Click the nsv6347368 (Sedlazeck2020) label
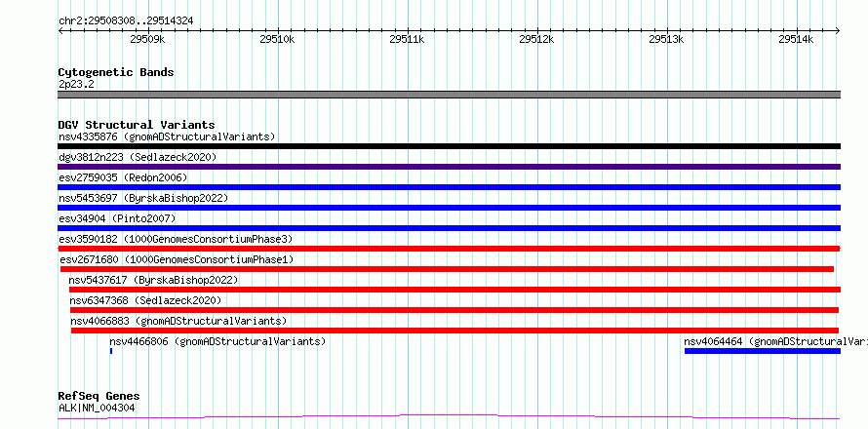Viewport: 868px width, 429px height. (145, 300)
